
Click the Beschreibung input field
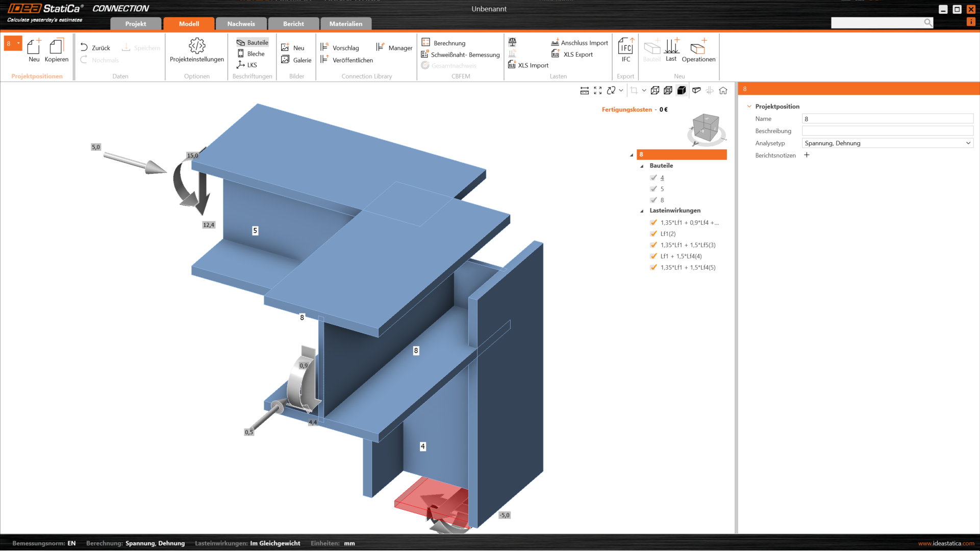pos(887,131)
